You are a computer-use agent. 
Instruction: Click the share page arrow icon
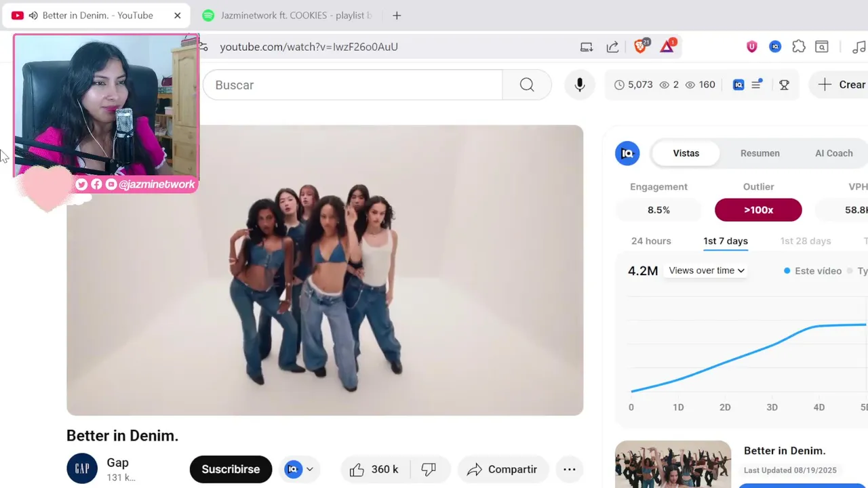point(612,47)
